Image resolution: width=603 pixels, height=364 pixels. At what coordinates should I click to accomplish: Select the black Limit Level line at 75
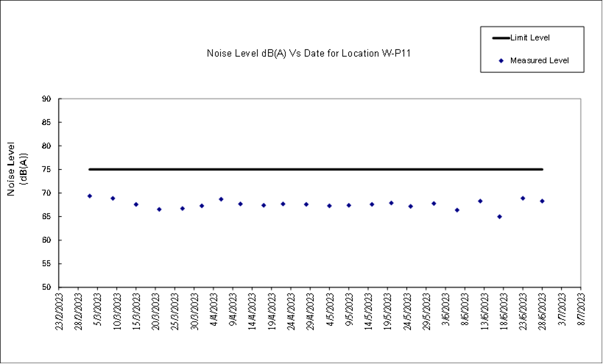[315, 169]
